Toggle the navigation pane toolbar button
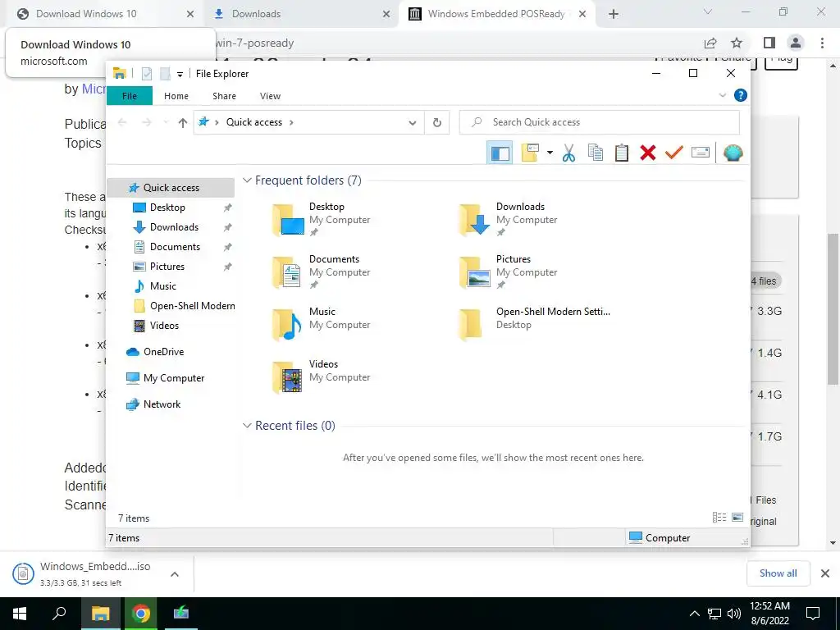Image resolution: width=840 pixels, height=630 pixels. point(500,153)
